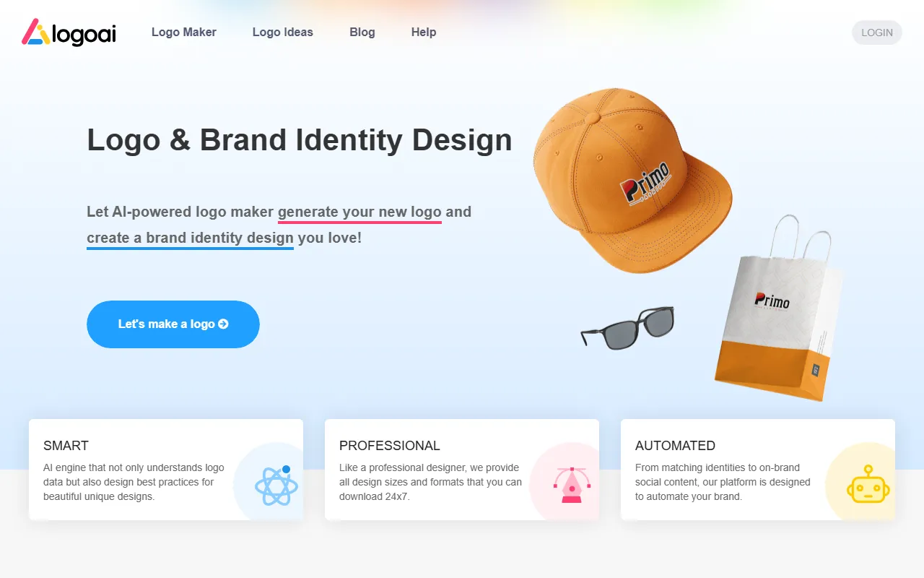Open the Help page
Image resolution: width=924 pixels, height=578 pixels.
[424, 32]
